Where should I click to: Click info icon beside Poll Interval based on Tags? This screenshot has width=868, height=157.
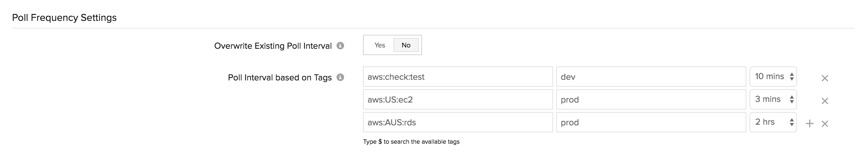click(x=340, y=78)
